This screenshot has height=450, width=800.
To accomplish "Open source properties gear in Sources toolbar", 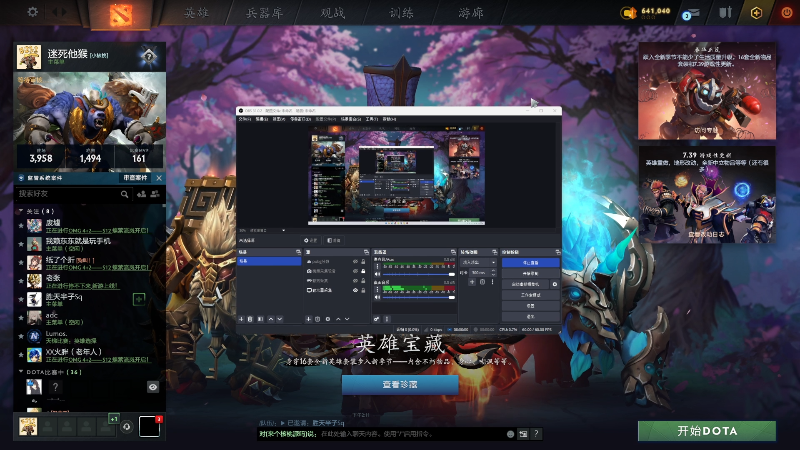I will tap(328, 319).
